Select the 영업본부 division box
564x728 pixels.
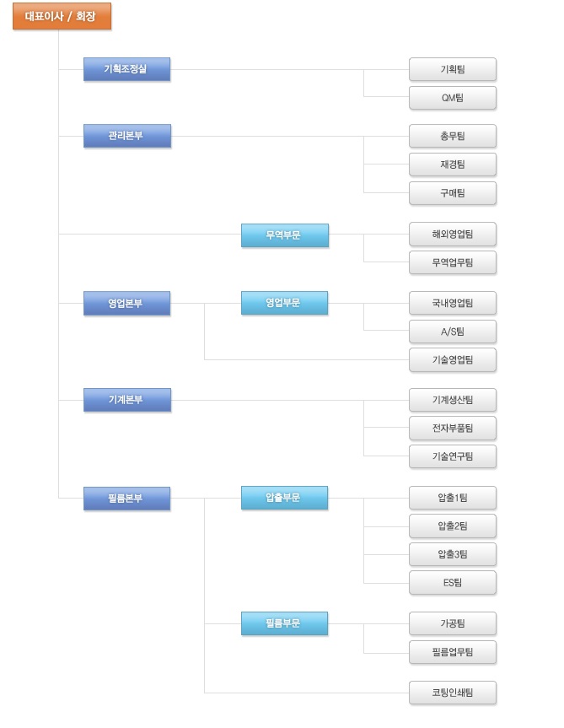coord(126,303)
